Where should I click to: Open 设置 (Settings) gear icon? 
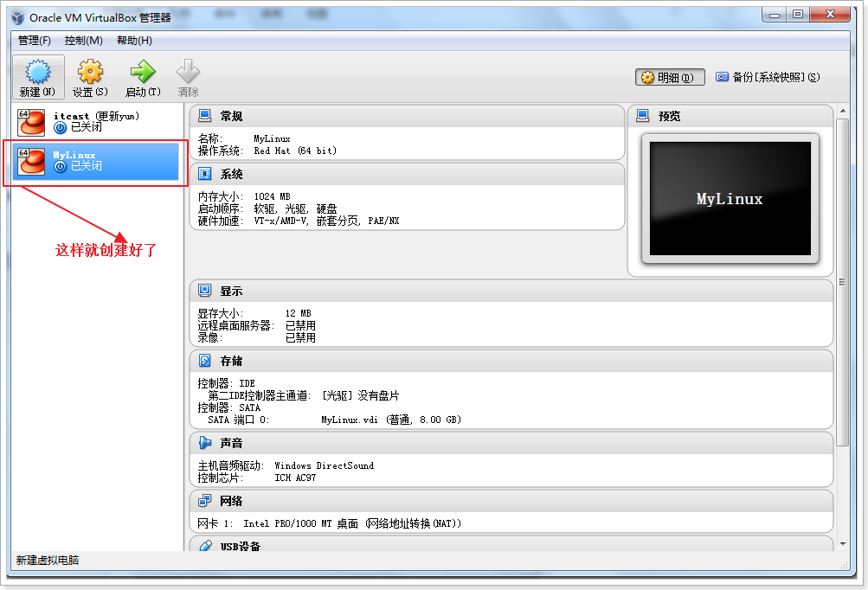click(x=90, y=72)
